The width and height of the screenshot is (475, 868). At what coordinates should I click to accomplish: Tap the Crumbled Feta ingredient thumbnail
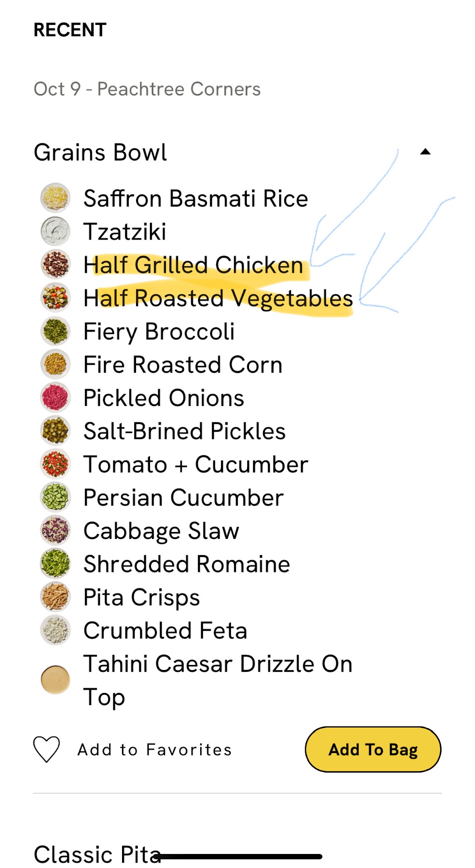[x=55, y=630]
